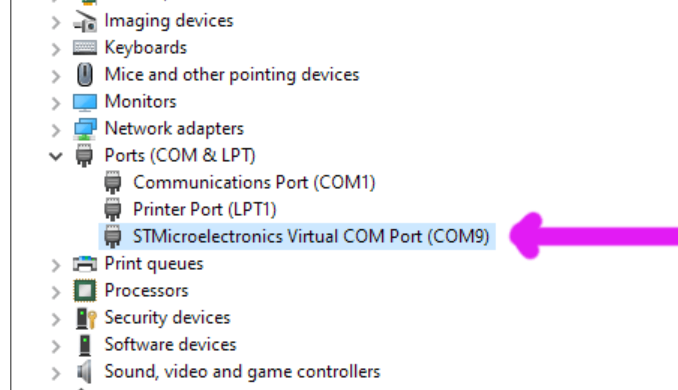Click the Network adapters icon

point(85,129)
